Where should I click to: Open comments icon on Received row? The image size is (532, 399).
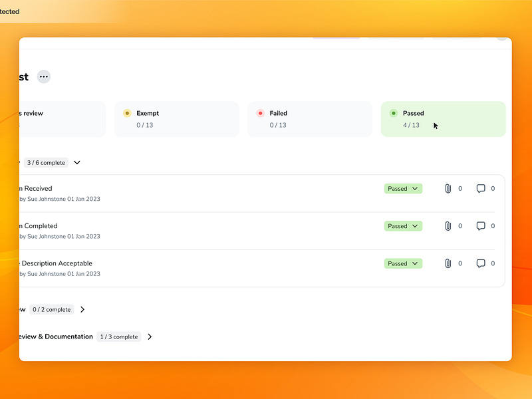[x=481, y=189]
